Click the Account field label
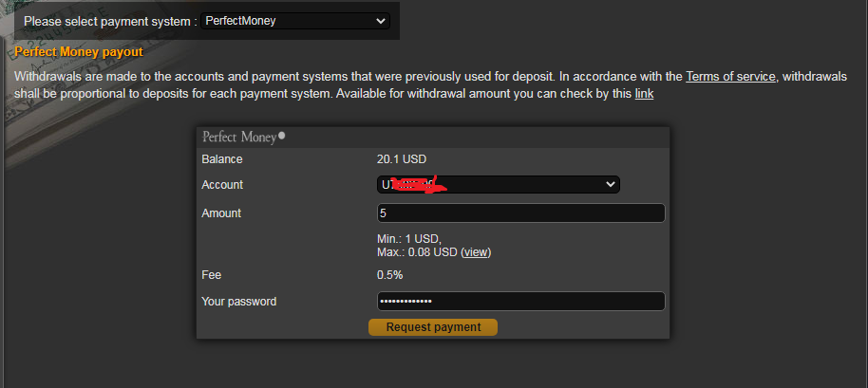This screenshot has height=388, width=868. click(222, 185)
